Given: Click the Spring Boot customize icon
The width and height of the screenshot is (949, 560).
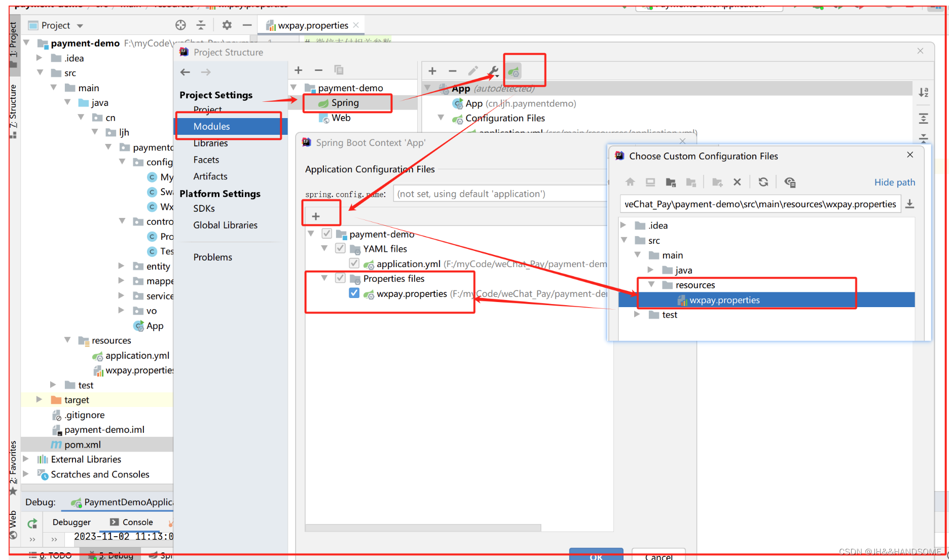Looking at the screenshot, I should point(514,71).
